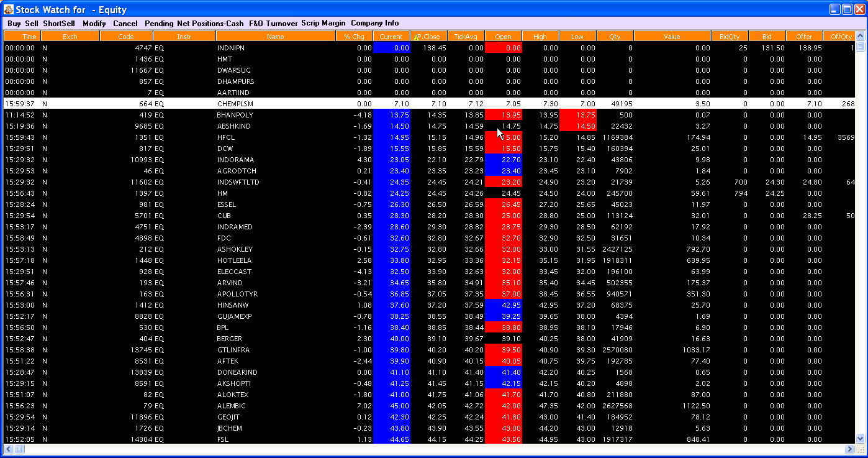Open Net Positions-Cash menu item
Screen dimensions: 868x458
[210, 23]
